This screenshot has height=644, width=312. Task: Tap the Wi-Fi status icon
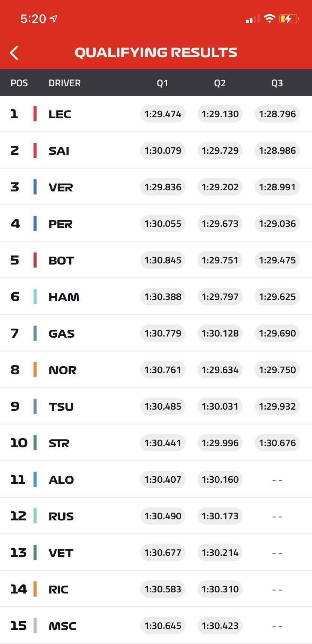tap(269, 18)
